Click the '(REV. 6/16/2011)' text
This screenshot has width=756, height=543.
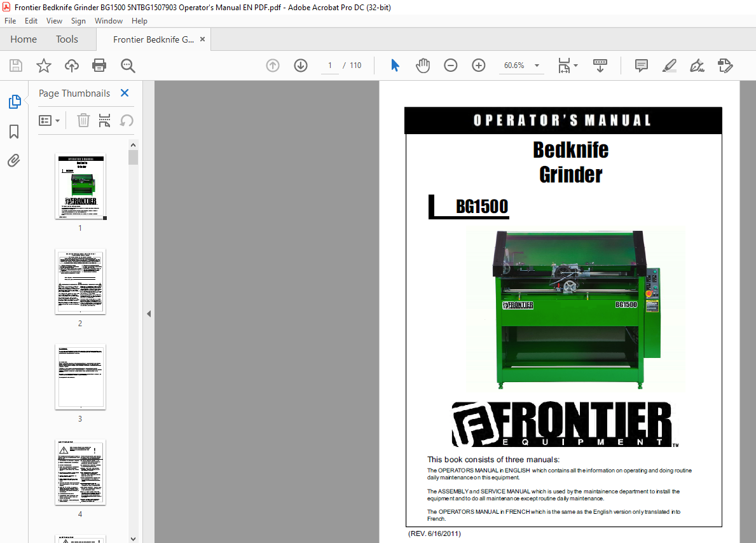tap(434, 533)
